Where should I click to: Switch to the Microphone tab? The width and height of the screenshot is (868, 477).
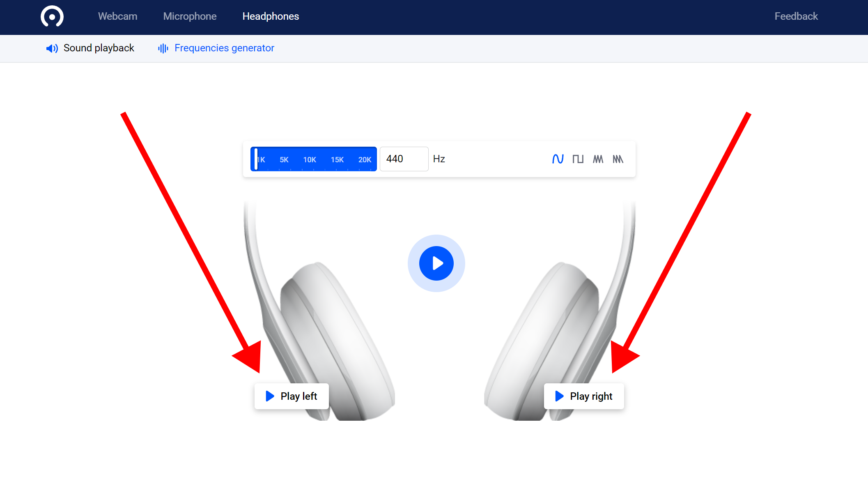[x=190, y=16]
